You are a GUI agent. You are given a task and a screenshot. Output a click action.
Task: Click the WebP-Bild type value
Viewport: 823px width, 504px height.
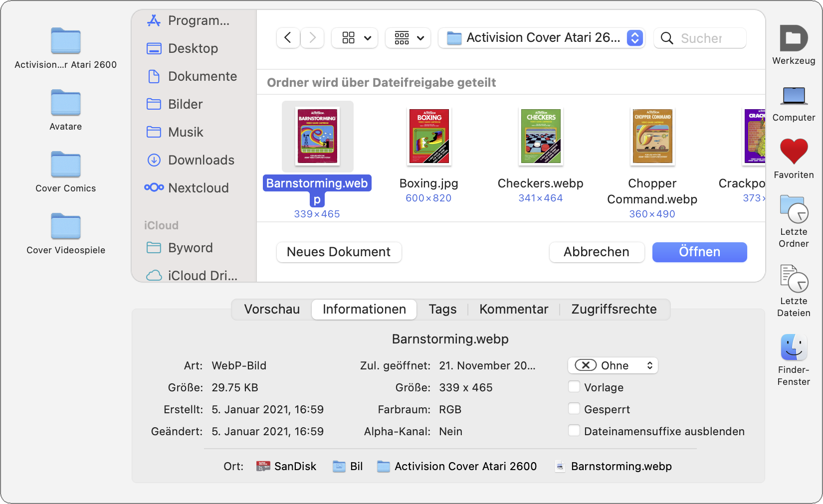click(x=239, y=365)
